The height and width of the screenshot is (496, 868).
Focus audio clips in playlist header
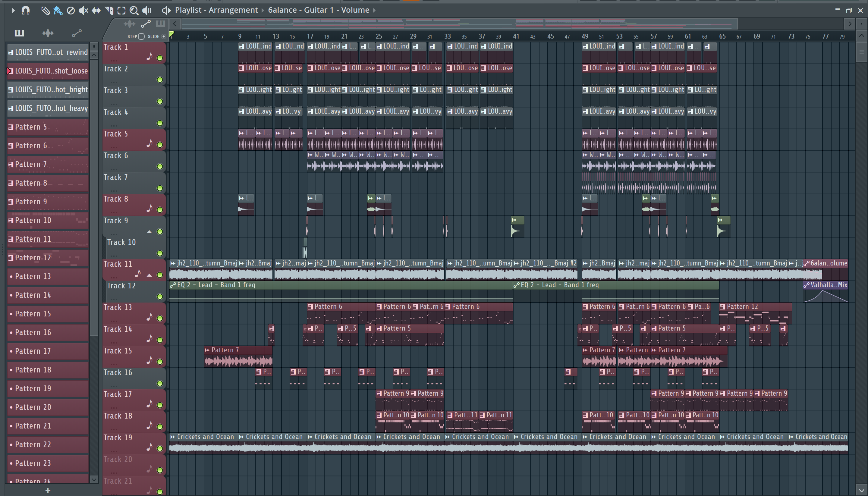coord(130,24)
